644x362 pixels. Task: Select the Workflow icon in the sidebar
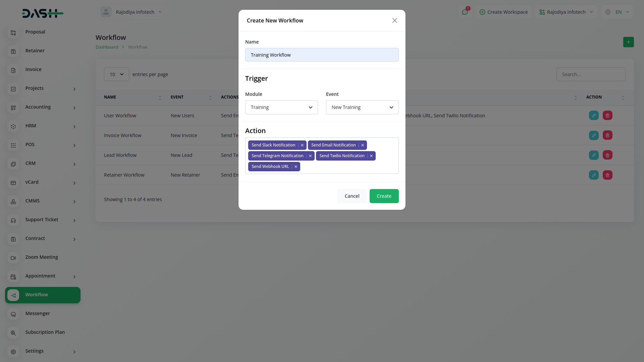click(x=13, y=295)
